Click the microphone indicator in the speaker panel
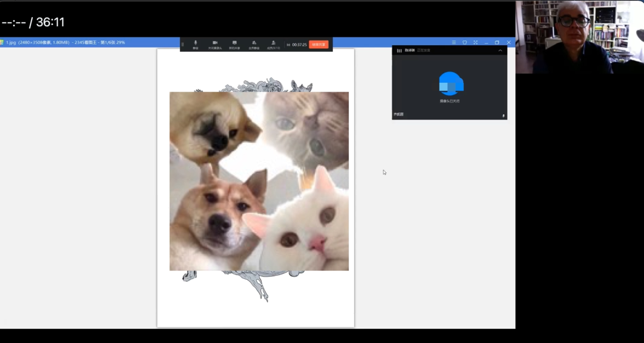Viewport: 644px width, 343px height. click(503, 116)
